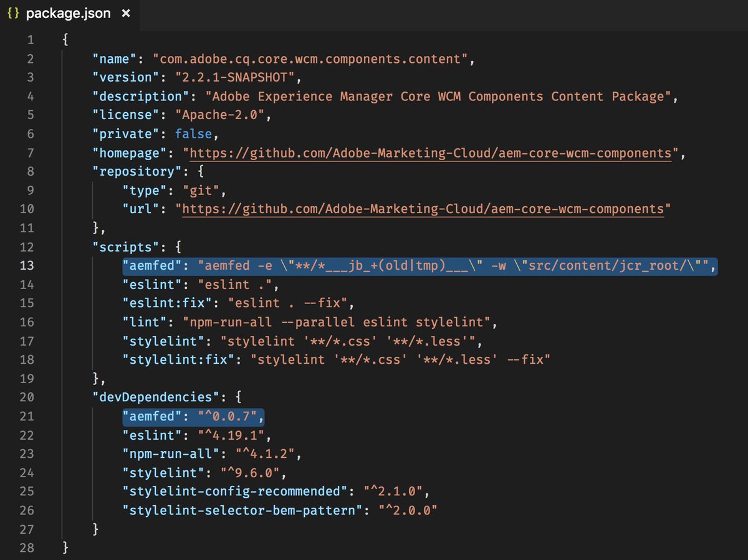Open the repository url GitHub link

coord(423,209)
